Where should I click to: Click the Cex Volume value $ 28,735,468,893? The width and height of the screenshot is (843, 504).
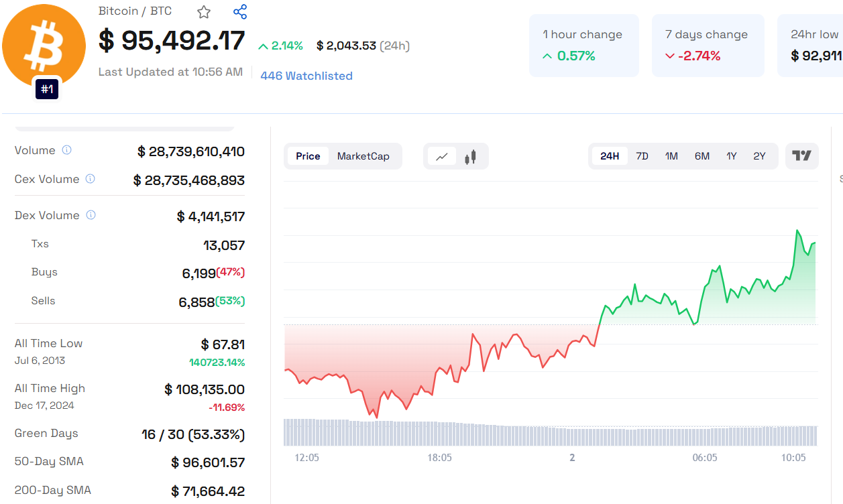(x=189, y=180)
